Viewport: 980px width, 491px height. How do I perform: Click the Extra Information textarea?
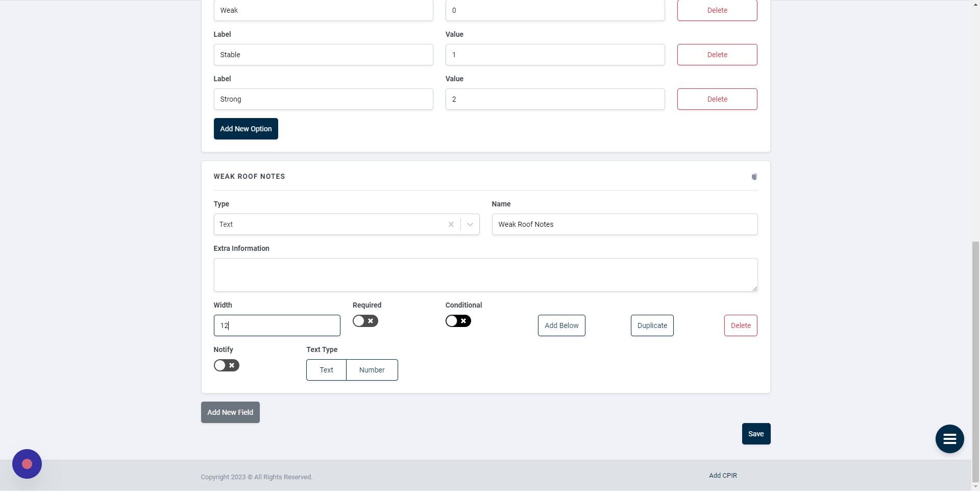tap(486, 275)
